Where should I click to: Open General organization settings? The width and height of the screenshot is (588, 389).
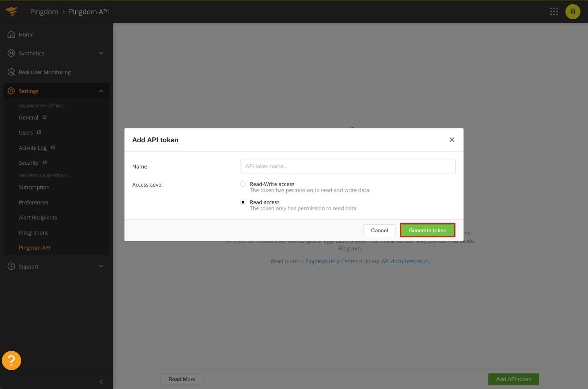[28, 117]
